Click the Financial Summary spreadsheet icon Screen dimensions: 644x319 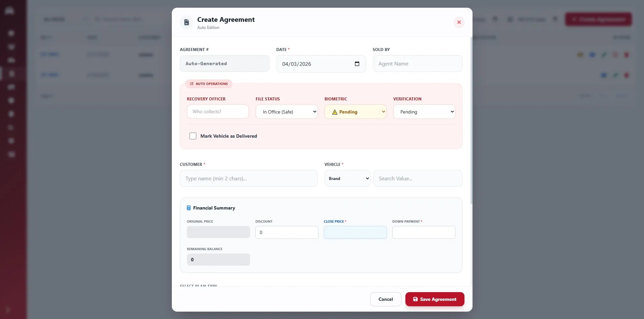[189, 208]
